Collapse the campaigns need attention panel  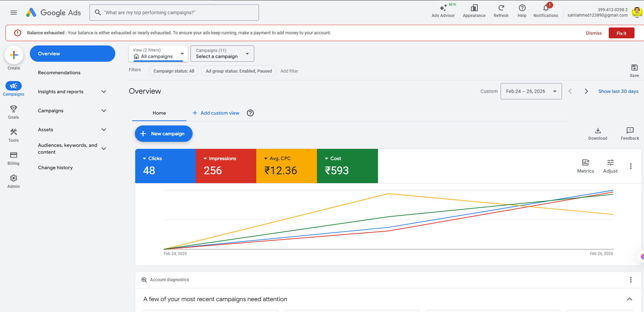629,299
